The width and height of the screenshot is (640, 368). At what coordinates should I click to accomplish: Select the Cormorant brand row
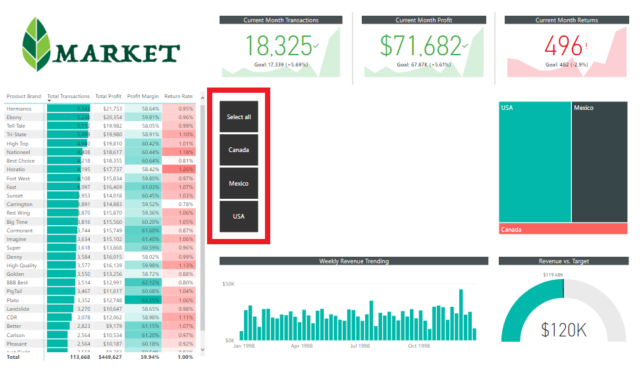coord(100,231)
